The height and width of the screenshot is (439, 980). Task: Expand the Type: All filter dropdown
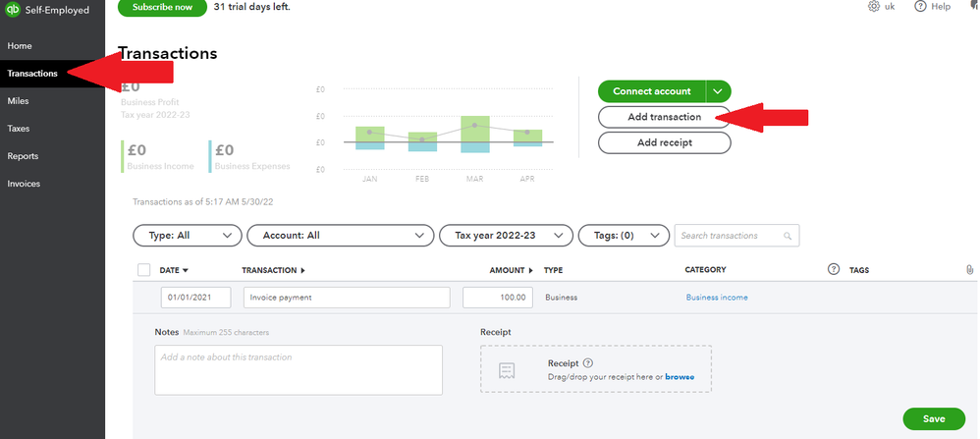click(x=187, y=236)
